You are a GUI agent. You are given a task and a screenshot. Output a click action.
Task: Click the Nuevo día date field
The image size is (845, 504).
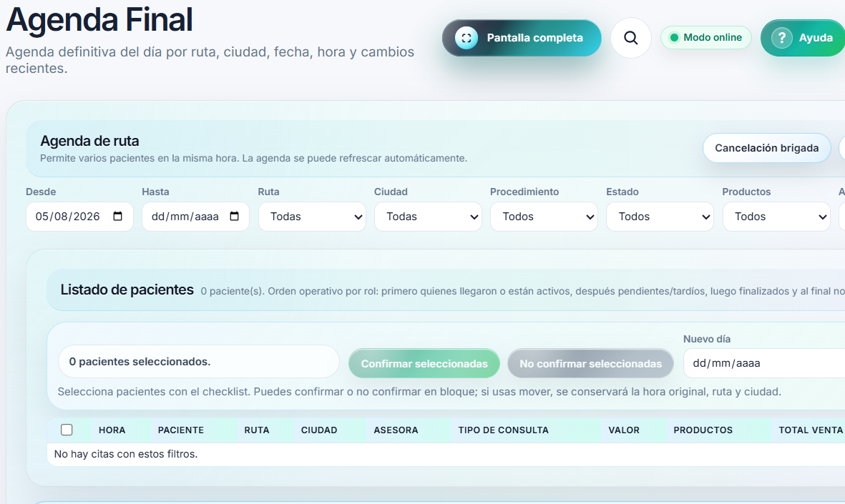tap(764, 363)
